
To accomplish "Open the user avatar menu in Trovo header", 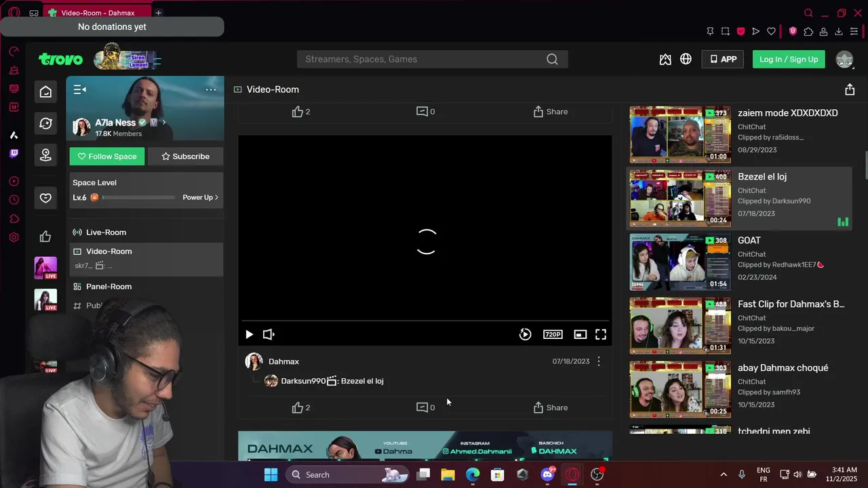I will (844, 60).
